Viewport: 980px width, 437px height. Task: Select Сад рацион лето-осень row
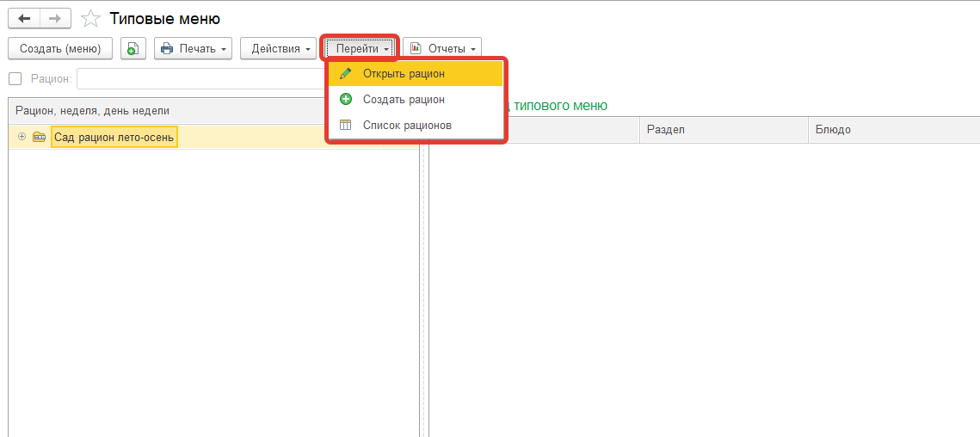pos(114,137)
